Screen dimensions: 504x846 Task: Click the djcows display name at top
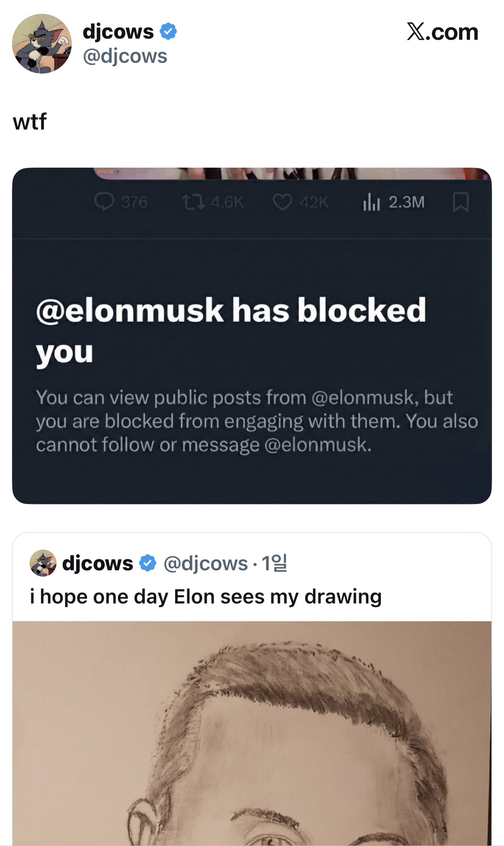click(x=118, y=32)
